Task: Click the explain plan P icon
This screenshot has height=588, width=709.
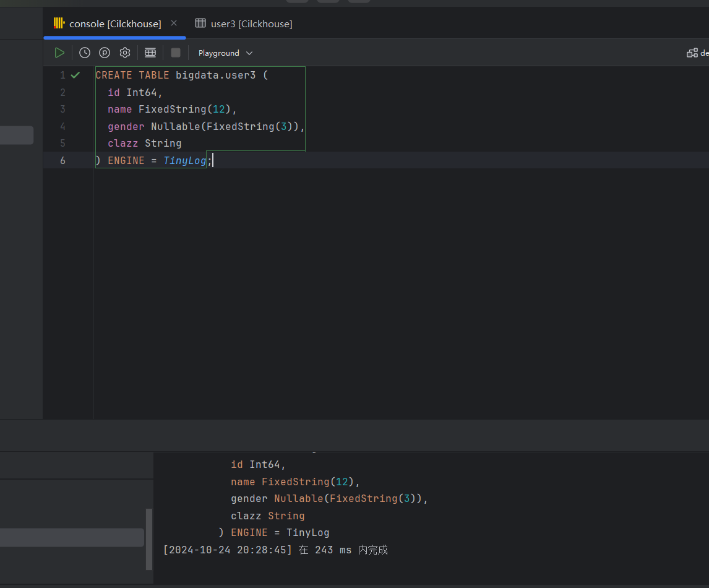Action: click(105, 53)
